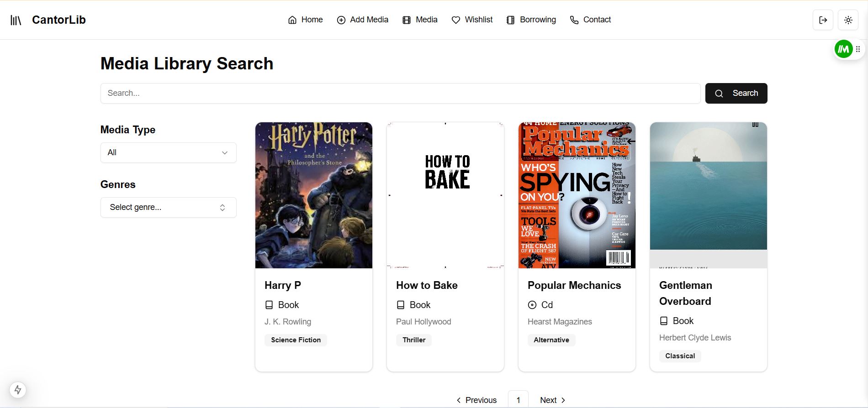Click Next pagination link
Screen dimensions: 868x408
click(552, 400)
